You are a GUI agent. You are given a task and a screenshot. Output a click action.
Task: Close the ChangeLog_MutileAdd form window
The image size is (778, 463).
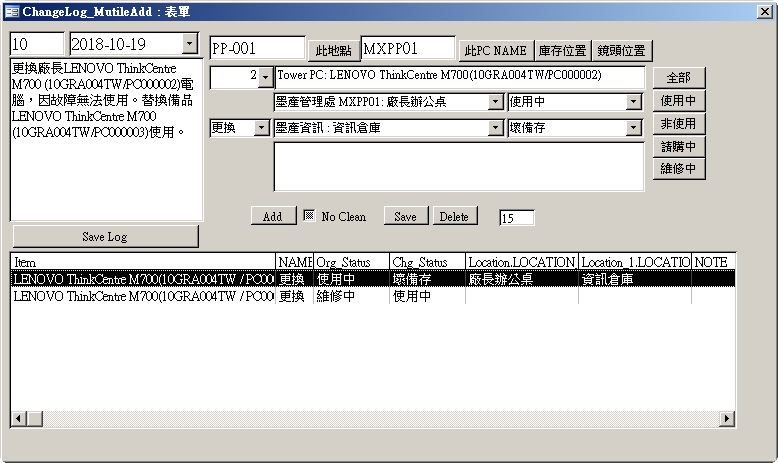click(x=765, y=11)
